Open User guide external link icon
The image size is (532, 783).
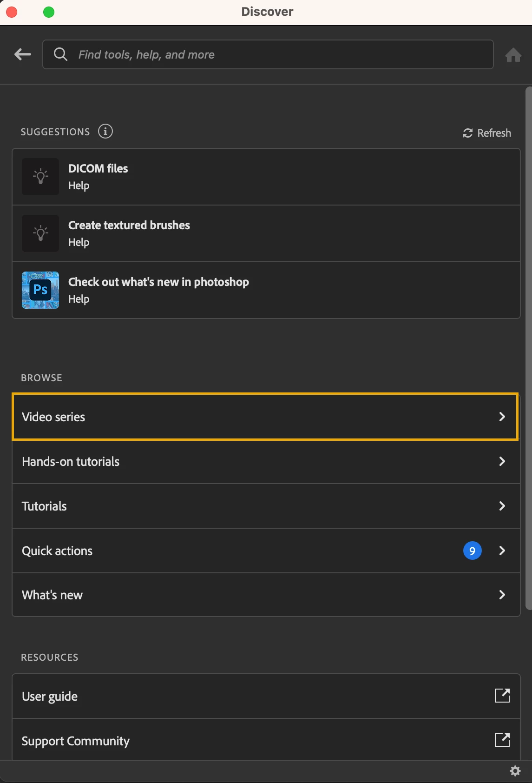tap(502, 696)
